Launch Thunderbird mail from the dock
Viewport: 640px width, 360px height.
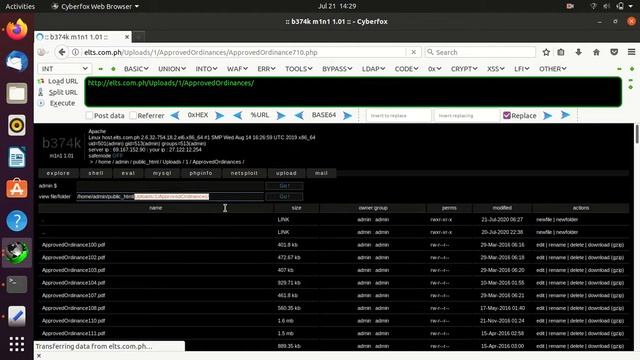tap(17, 61)
